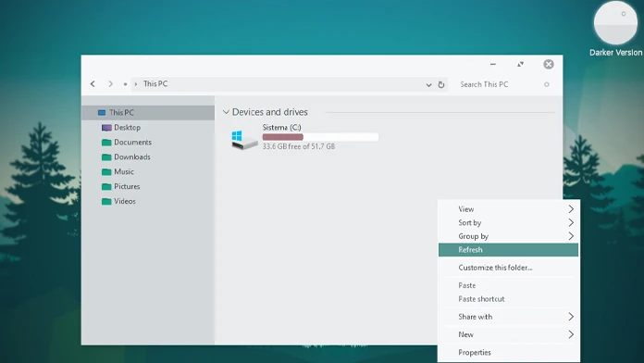Viewport: 644px width, 363px height.
Task: Click the recent locations dot in the navigation bar
Action: pyautogui.click(x=125, y=84)
